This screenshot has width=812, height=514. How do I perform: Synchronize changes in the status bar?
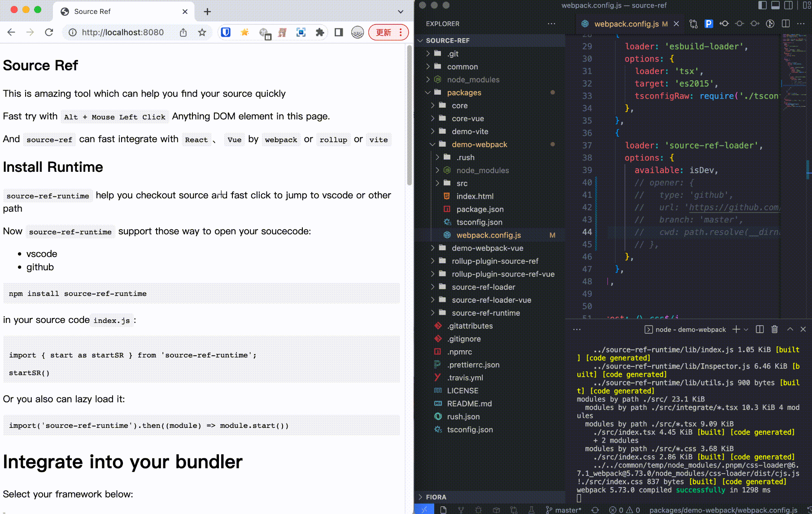(595, 510)
